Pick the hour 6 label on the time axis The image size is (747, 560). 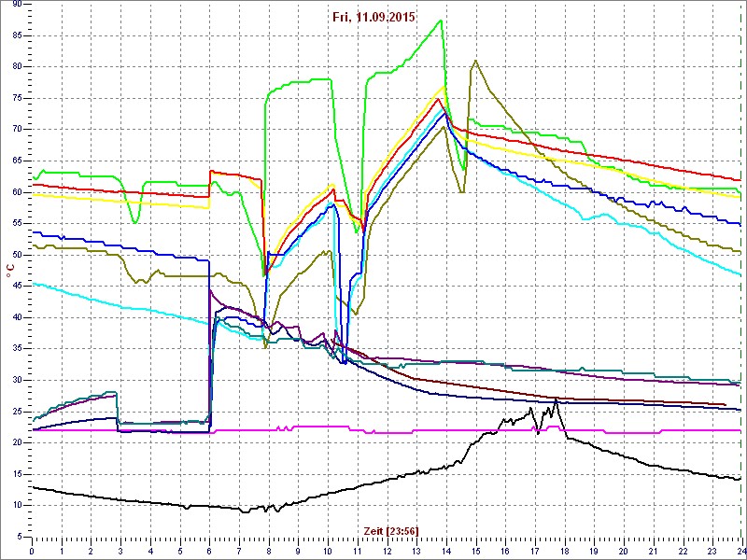tap(209, 549)
